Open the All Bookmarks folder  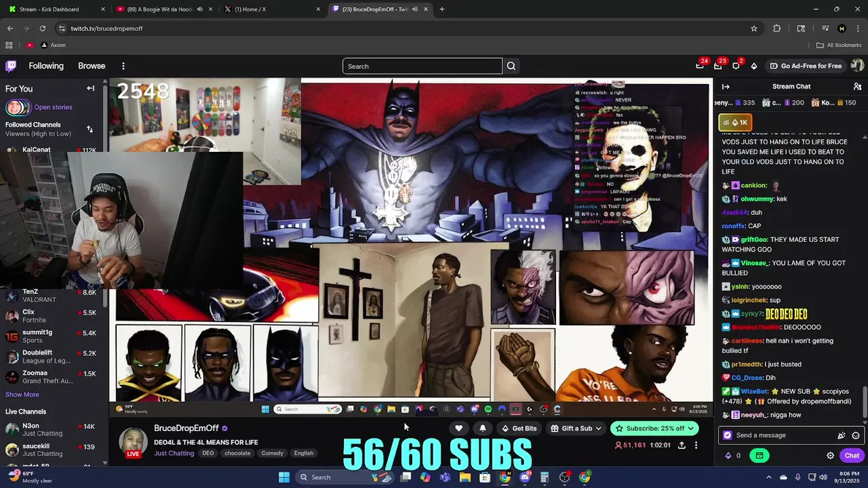839,45
